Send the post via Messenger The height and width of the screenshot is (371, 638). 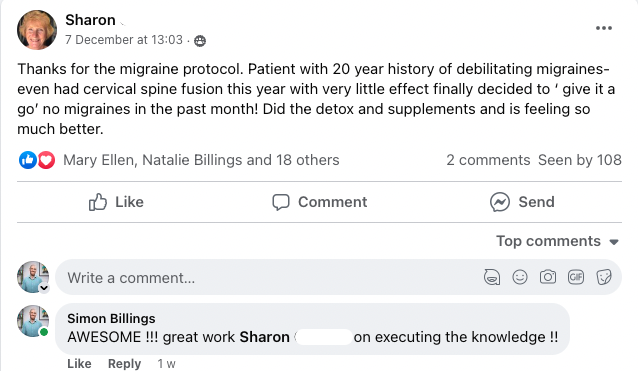[522, 202]
